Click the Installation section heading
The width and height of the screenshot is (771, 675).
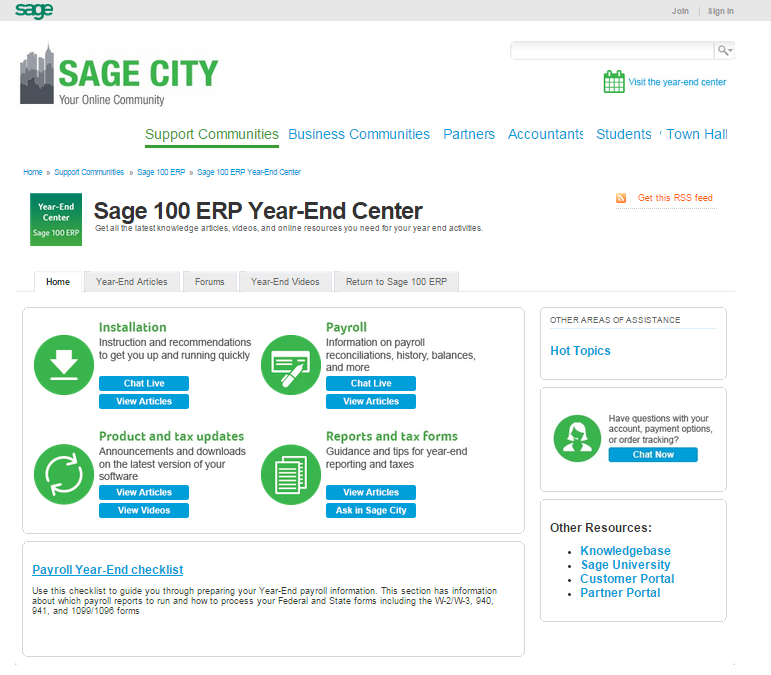click(x=132, y=327)
